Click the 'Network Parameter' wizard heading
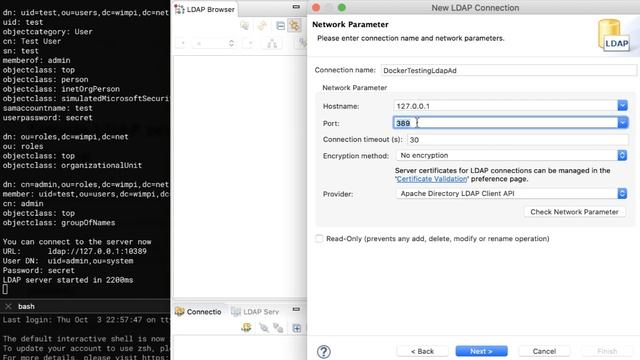Screen dimensions: 640x360 [x=350, y=24]
